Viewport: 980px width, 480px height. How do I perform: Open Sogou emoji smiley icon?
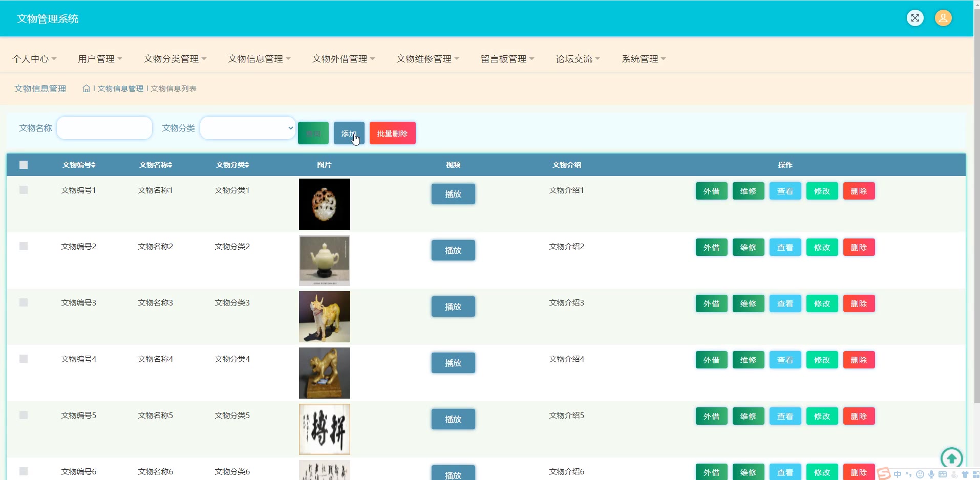920,474
